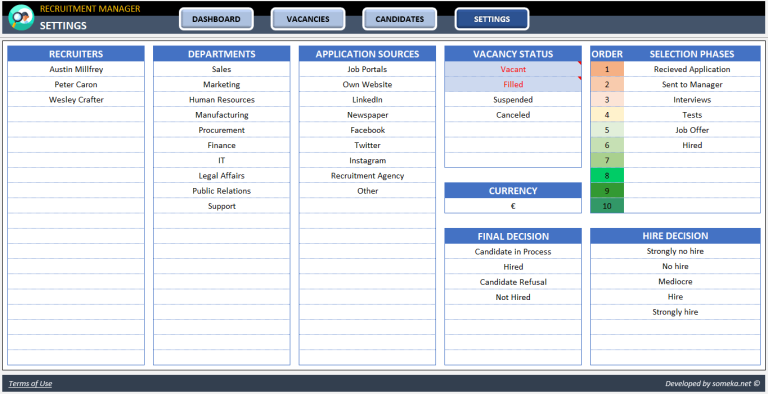Viewport: 768px width, 394px height.
Task: Select the Job Portals source cell
Action: pyautogui.click(x=367, y=69)
